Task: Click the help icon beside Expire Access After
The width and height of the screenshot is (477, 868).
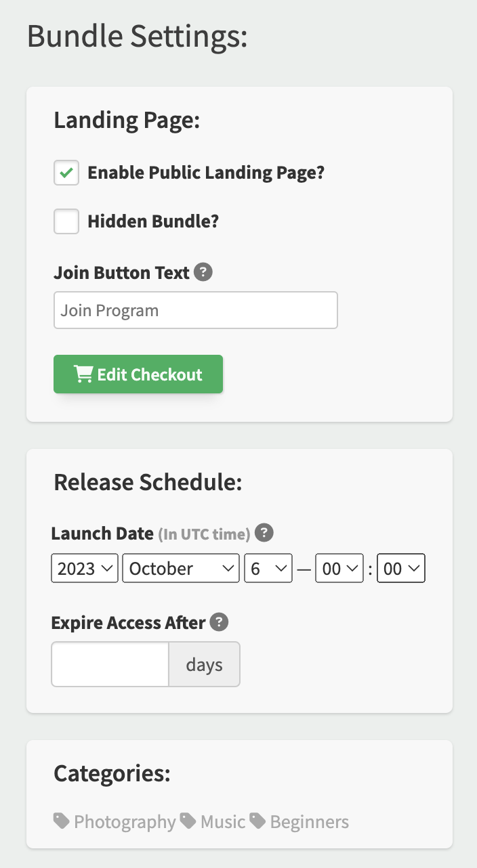Action: (219, 622)
